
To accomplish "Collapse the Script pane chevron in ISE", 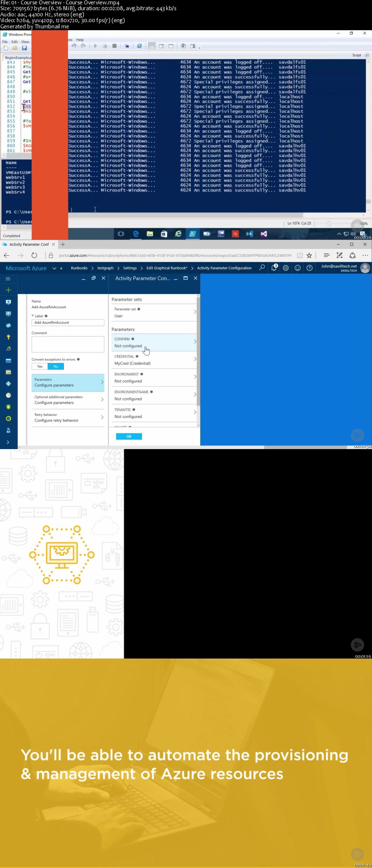I will coord(367,55).
